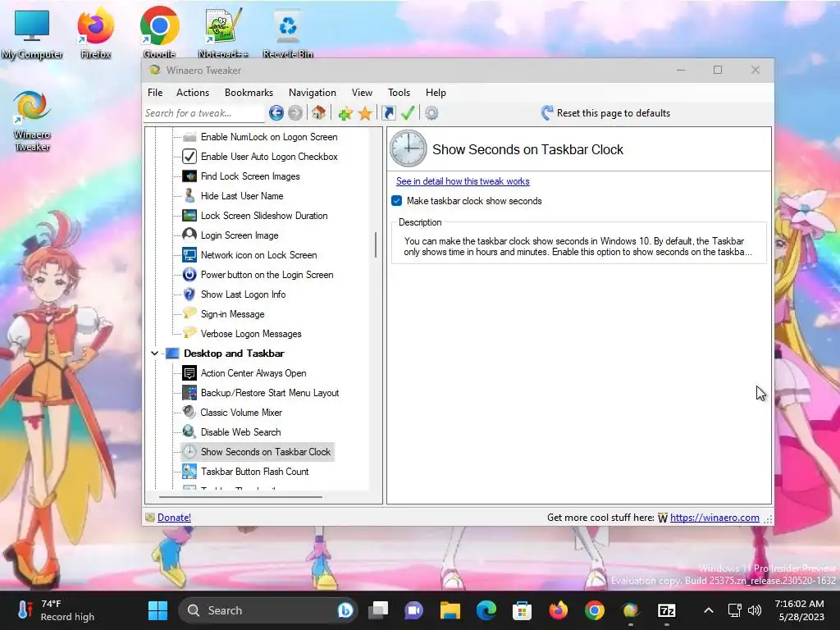Launch Microsoft Edge from the taskbar
840x630 pixels.
click(486, 610)
